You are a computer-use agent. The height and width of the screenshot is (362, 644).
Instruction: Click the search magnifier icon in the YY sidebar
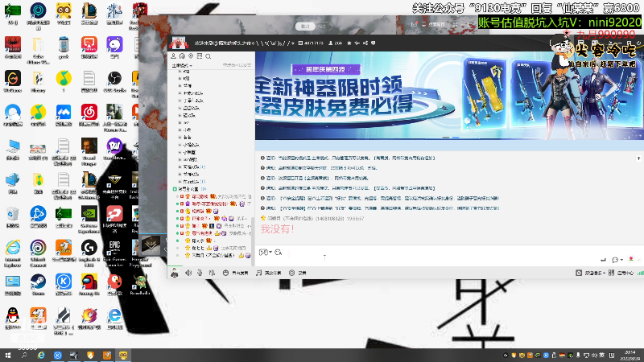tap(208, 56)
